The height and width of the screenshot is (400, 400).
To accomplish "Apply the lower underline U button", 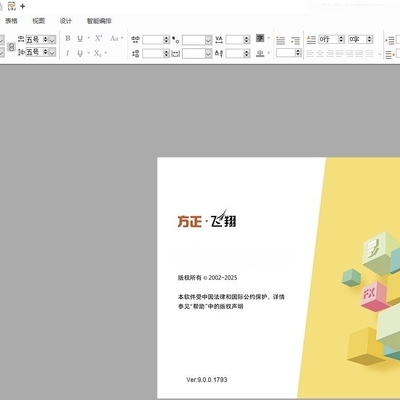I will pyautogui.click(x=80, y=53).
